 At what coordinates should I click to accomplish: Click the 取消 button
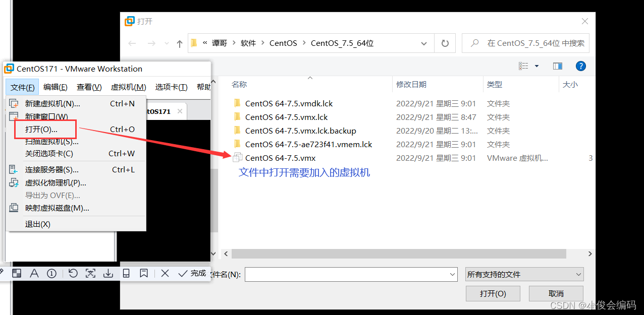pos(556,293)
